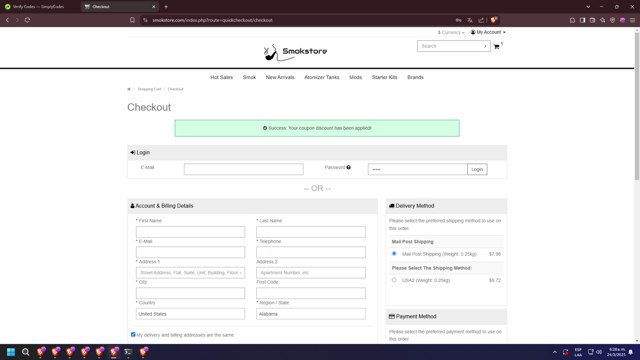Click the billing E-Mail field
The height and width of the screenshot is (360, 640).
190,252
